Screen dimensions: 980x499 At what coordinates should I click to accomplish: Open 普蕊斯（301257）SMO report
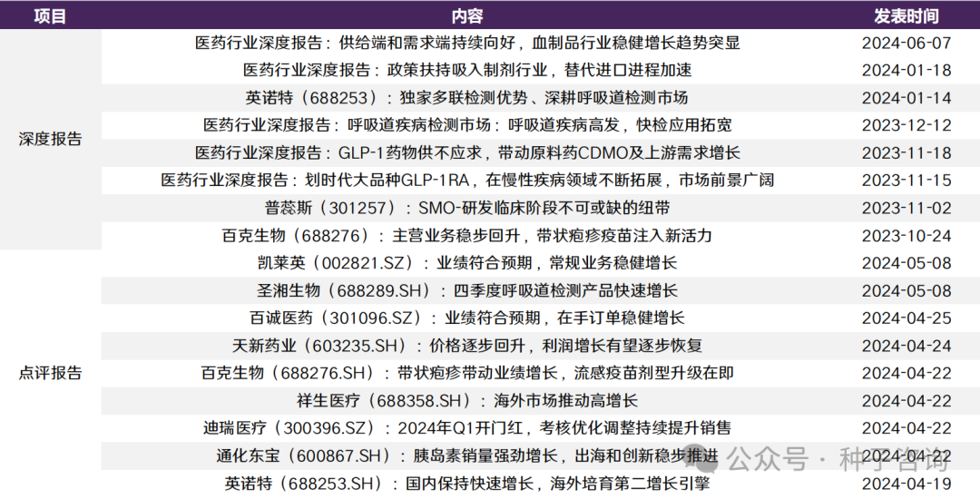(467, 208)
